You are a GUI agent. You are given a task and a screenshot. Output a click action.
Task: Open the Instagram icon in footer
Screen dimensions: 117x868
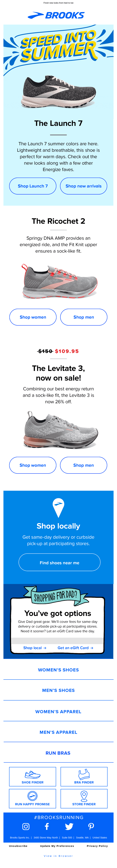click(26, 826)
